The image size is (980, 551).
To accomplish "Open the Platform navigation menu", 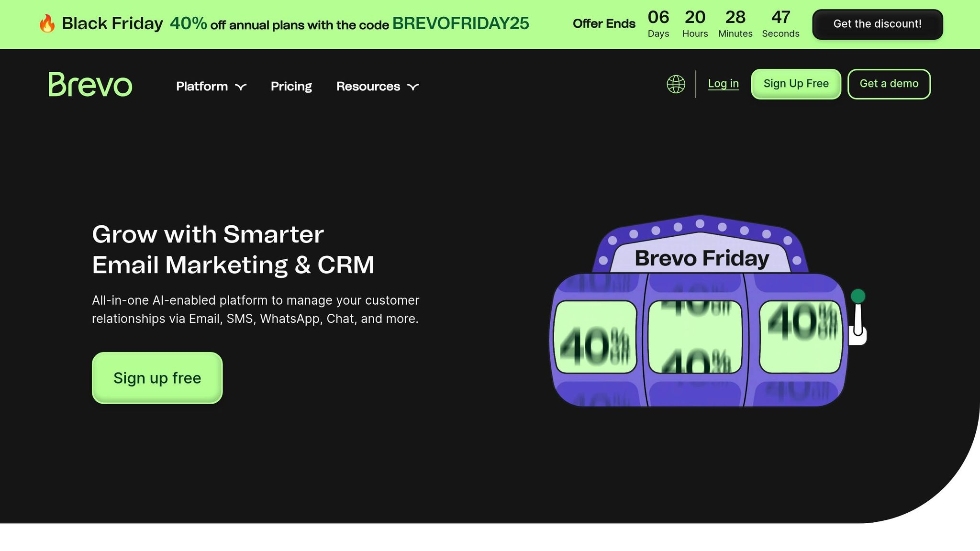I will click(202, 86).
